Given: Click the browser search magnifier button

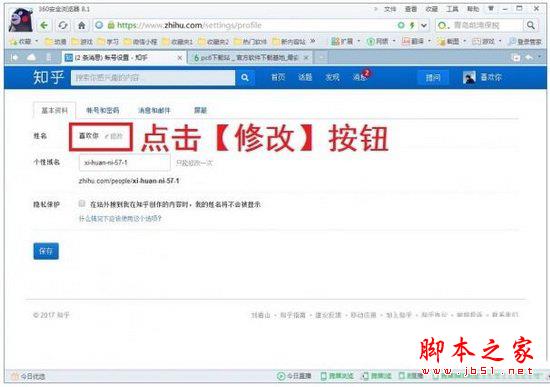Looking at the screenshot, I should click(x=531, y=25).
